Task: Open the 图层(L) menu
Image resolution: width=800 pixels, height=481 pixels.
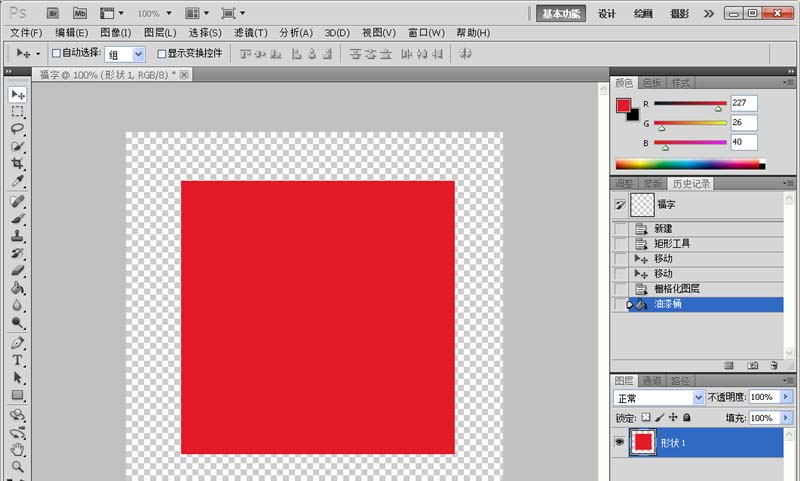Action: pyautogui.click(x=160, y=33)
